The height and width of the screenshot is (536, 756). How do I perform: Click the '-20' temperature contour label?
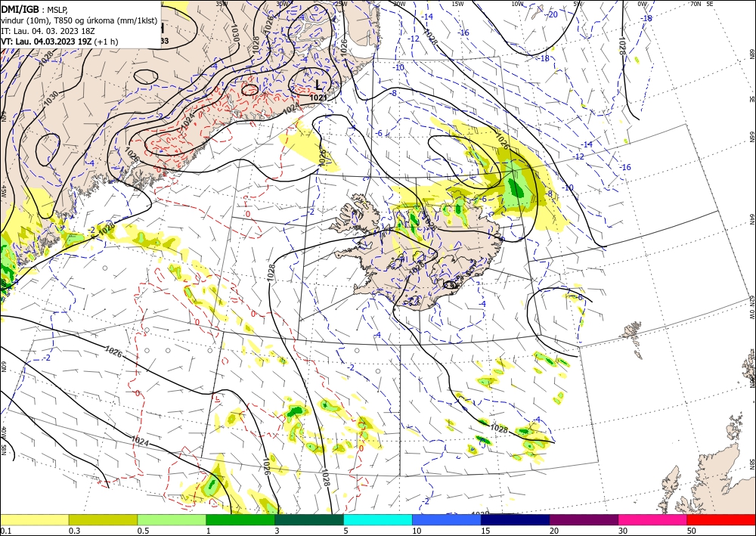[x=553, y=14]
